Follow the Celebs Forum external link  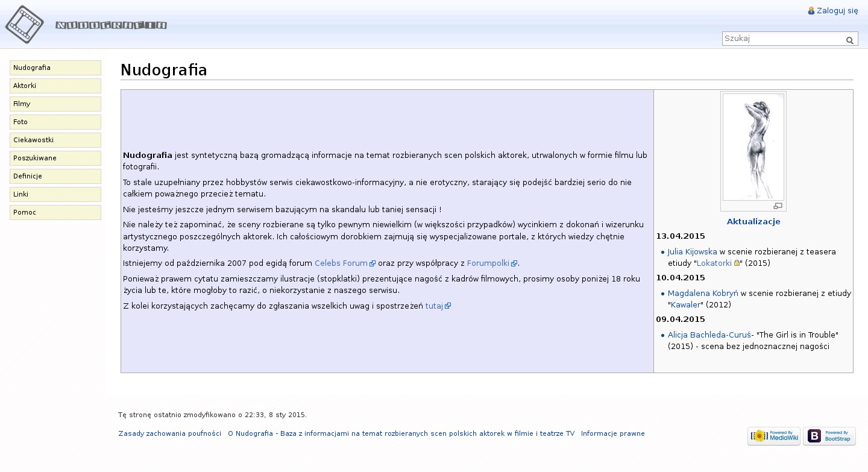341,263
